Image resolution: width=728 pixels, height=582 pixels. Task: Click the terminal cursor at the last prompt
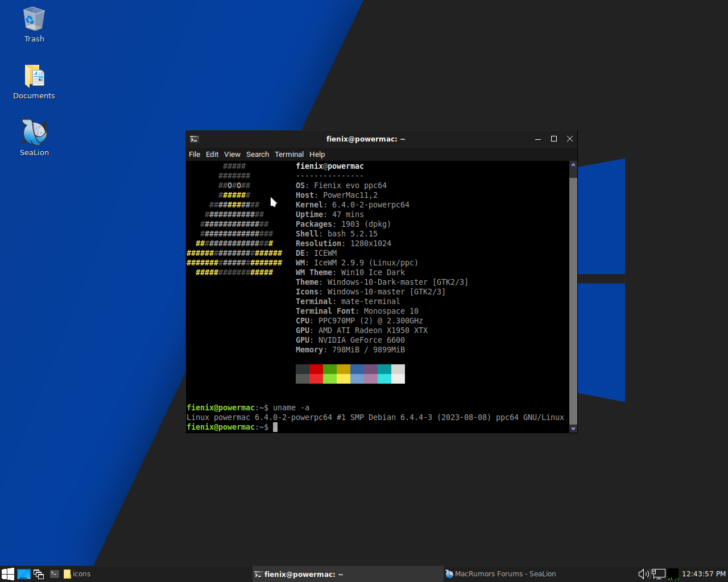[275, 427]
